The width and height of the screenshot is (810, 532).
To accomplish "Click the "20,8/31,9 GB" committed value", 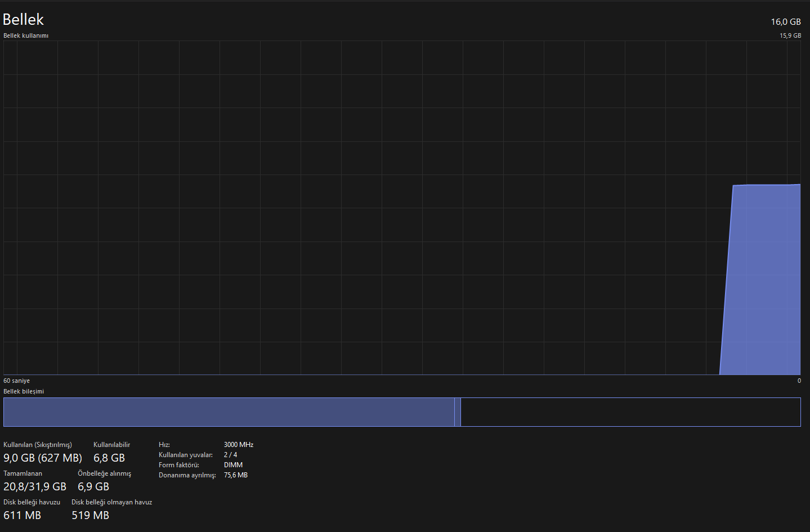I will [x=35, y=486].
